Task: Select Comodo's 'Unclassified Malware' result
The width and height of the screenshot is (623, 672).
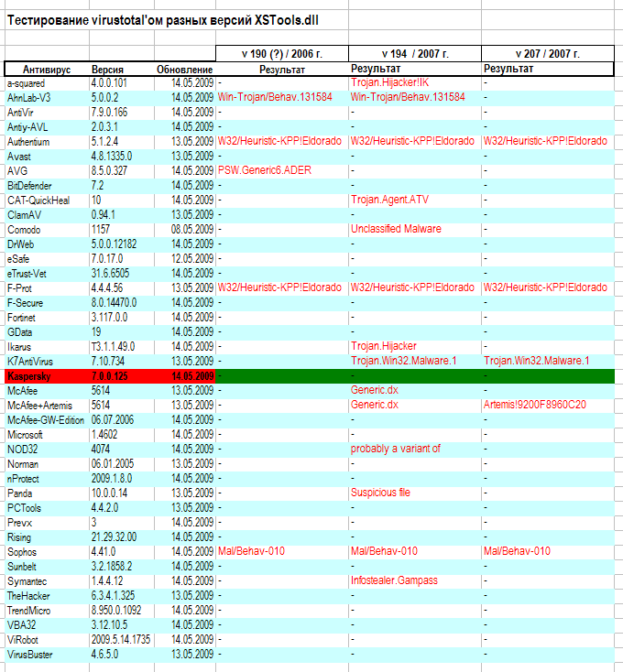Action: 415,229
